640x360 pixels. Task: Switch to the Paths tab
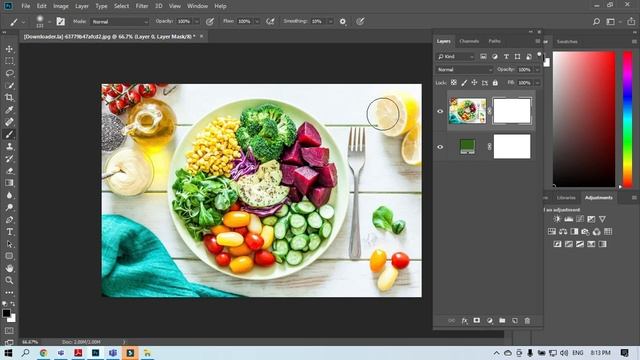pos(494,41)
